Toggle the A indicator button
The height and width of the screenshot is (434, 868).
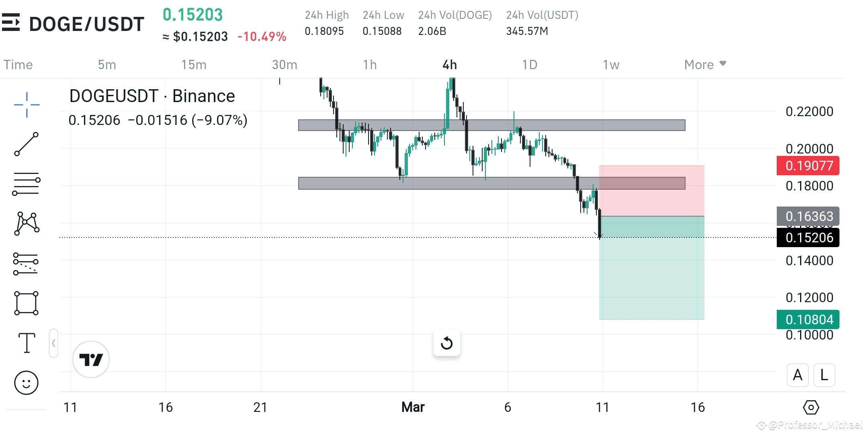click(798, 375)
